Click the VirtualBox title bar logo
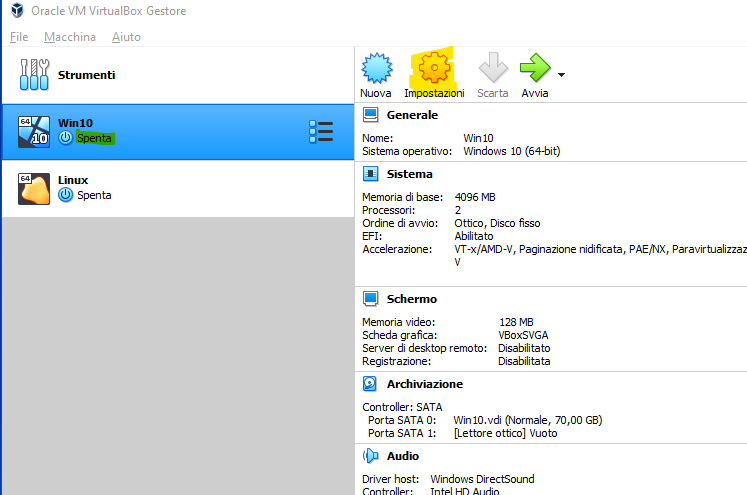 tap(17, 10)
